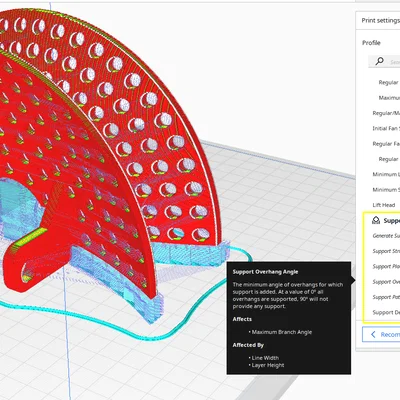Select the Regular Fan Speed at Height row
This screenshot has width=400, height=400.
[386, 144]
